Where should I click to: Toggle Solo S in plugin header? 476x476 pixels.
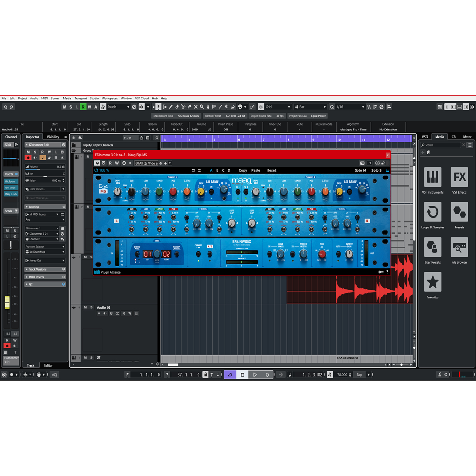[x=377, y=170]
